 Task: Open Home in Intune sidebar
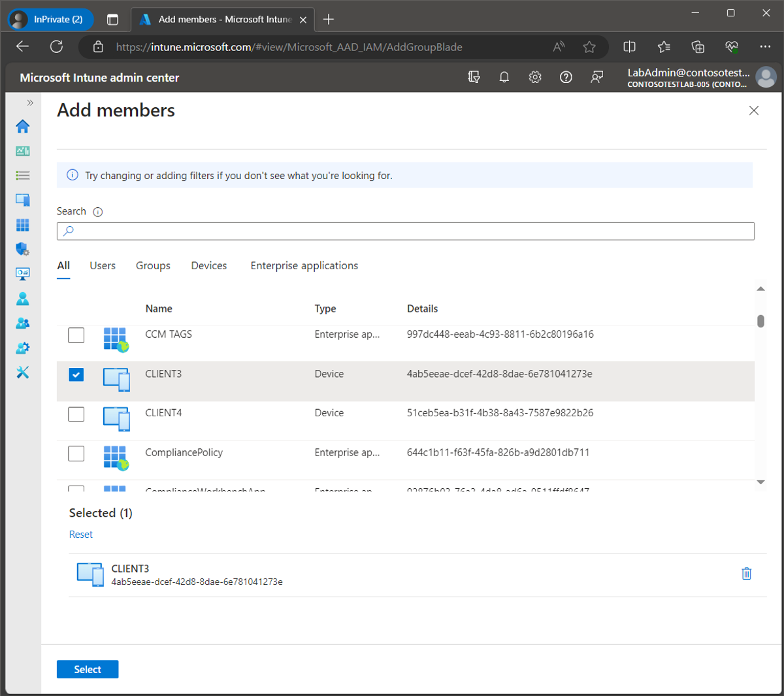(x=23, y=126)
